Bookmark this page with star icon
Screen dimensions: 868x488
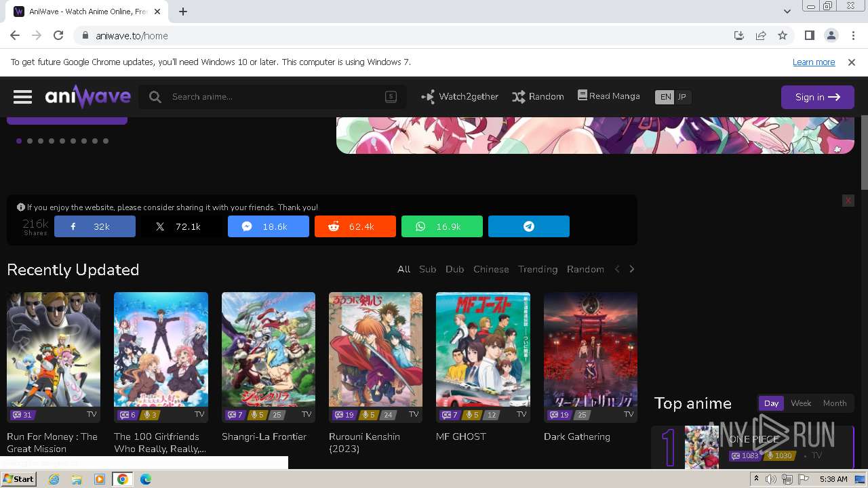(x=783, y=36)
